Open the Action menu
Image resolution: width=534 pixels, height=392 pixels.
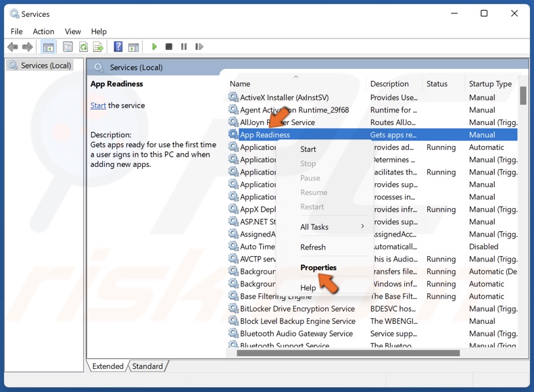[43, 32]
